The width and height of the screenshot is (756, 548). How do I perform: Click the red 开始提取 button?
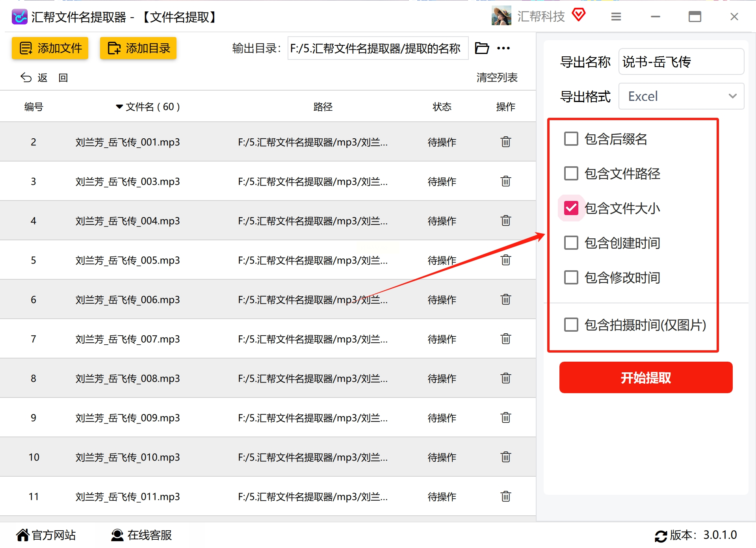(x=646, y=377)
